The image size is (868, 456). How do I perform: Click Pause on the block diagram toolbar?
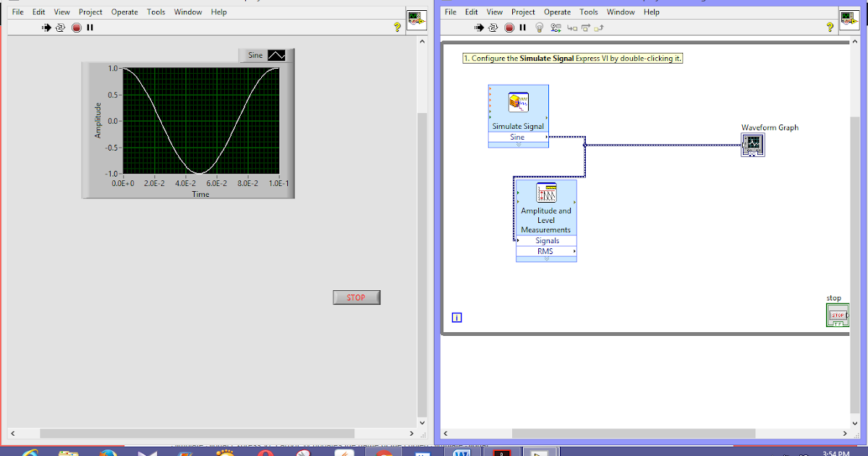522,28
